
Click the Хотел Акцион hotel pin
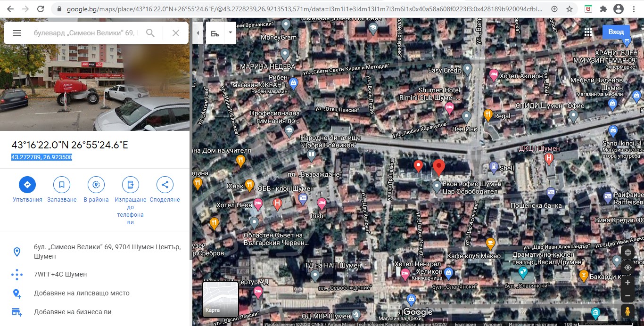(494, 74)
